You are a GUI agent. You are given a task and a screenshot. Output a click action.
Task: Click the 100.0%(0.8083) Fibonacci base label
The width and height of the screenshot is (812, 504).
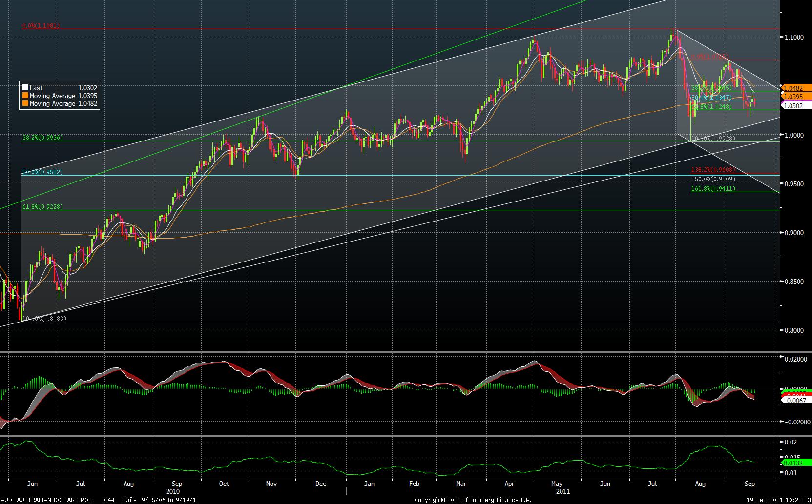(44, 318)
